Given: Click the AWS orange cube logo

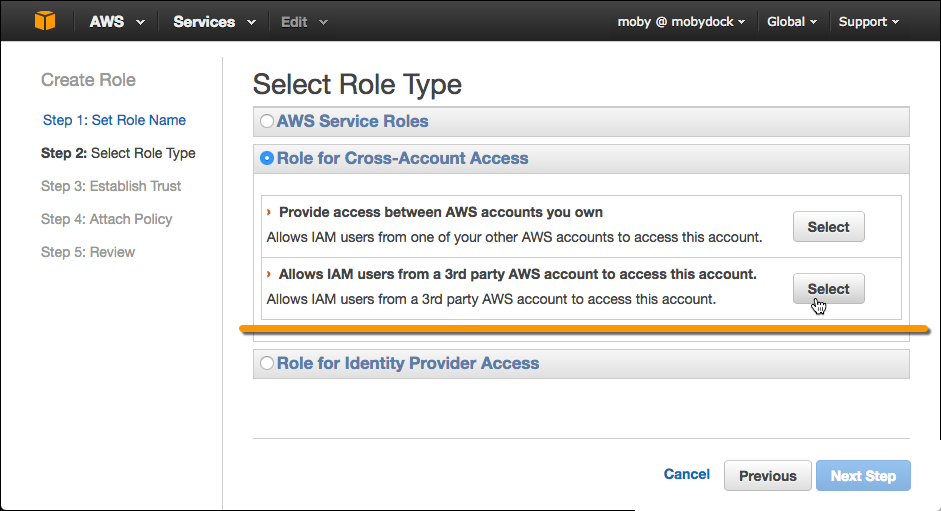Looking at the screenshot, I should pos(44,21).
